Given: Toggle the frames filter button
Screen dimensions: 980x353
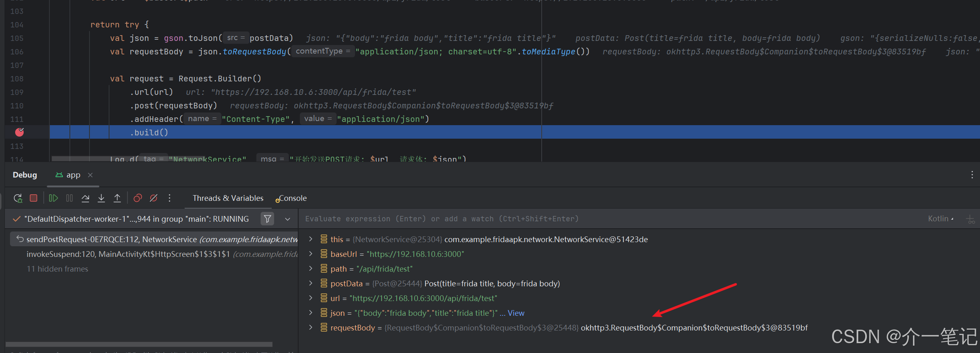Looking at the screenshot, I should pyautogui.click(x=267, y=219).
